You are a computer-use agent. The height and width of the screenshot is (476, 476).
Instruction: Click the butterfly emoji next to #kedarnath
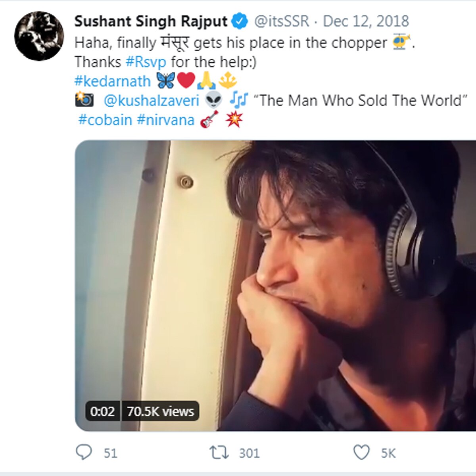coord(165,79)
